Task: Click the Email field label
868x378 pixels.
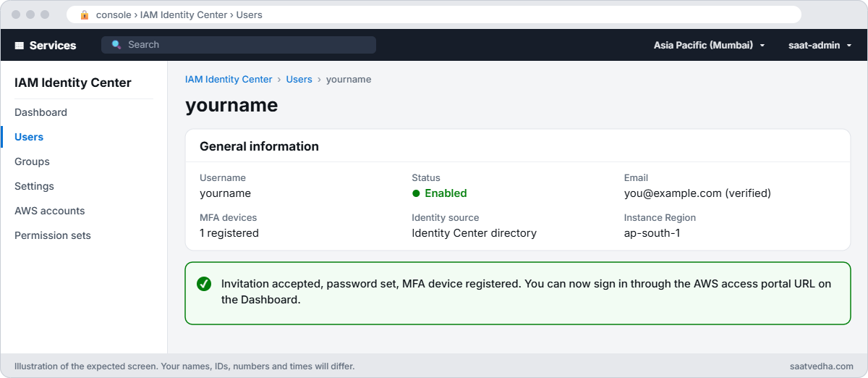Action: [x=636, y=177]
